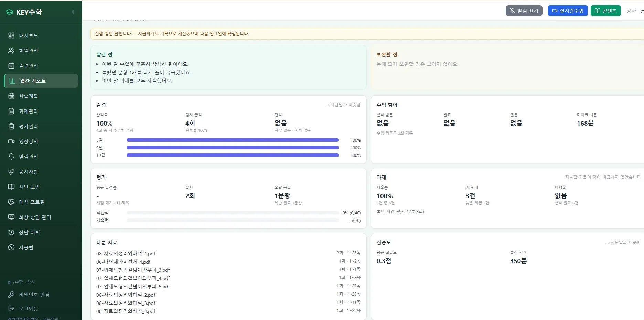Click the 10월 attendance progress bar
The image size is (644, 320).
(x=233, y=155)
